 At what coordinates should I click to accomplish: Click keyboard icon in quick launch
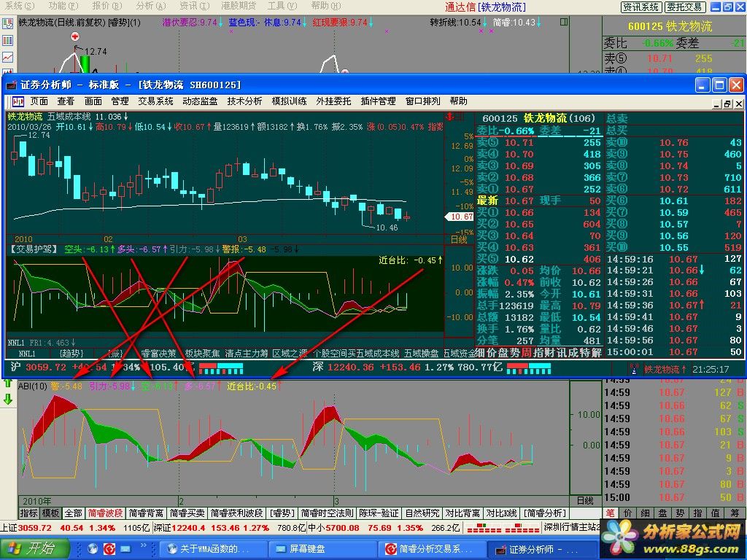tap(125, 549)
